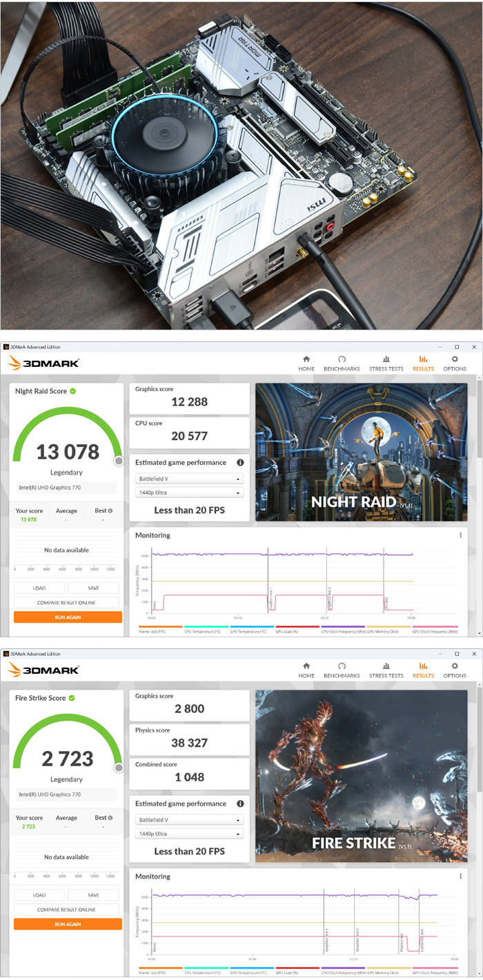Click app icon in Night Raid title bar
The height and width of the screenshot is (980, 483).
(x=6, y=347)
